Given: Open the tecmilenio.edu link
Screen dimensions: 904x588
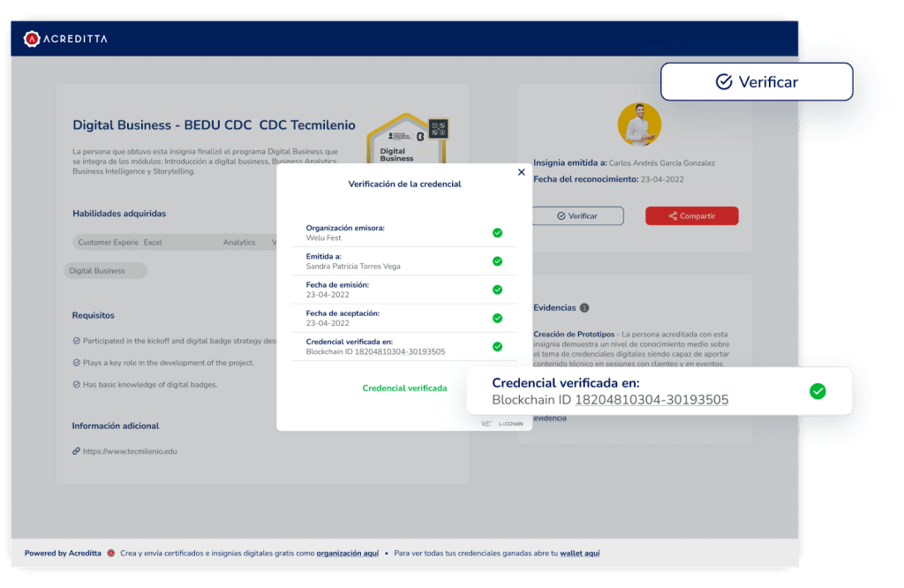Looking at the screenshot, I should click(130, 451).
